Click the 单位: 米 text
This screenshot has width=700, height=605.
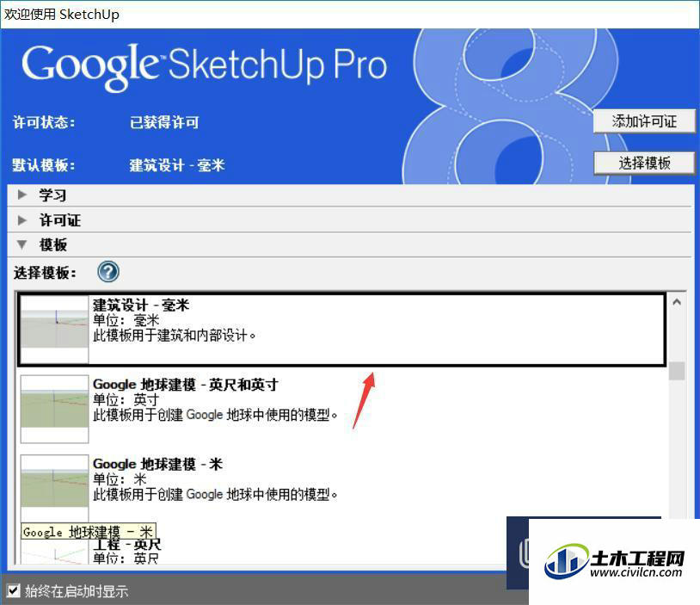(120, 479)
